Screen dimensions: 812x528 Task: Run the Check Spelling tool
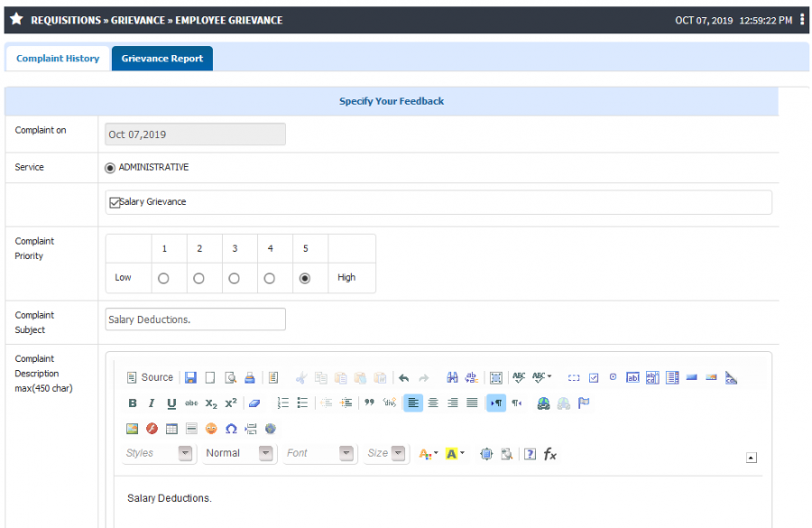(519, 378)
